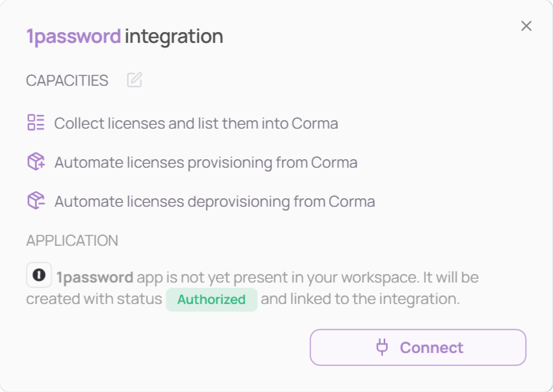Click the word "integration" in the title

coord(174,36)
